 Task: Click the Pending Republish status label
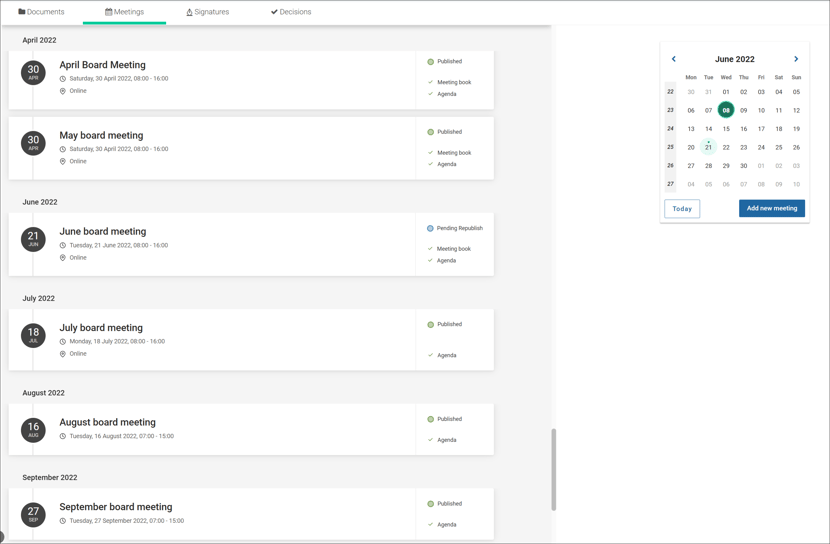[459, 228]
